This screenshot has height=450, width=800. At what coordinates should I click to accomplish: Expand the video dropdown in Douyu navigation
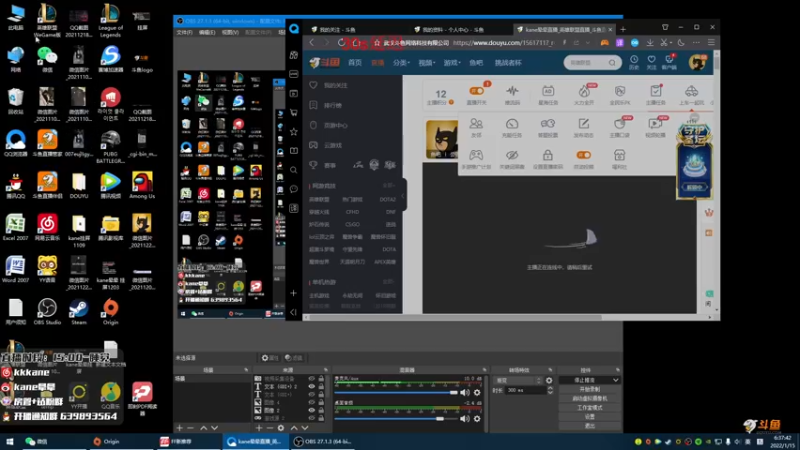(x=426, y=63)
